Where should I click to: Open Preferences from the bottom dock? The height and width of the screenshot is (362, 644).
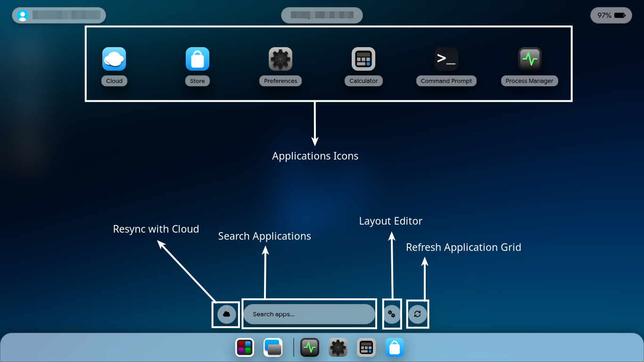point(338,348)
